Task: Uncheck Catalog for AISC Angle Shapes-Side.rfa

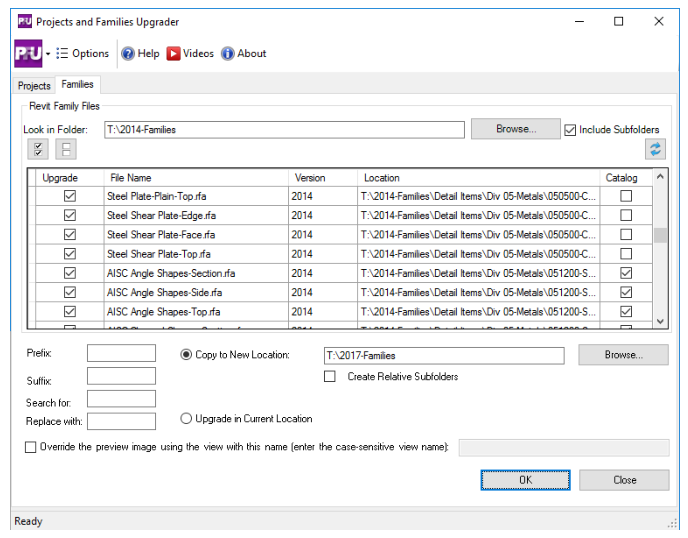Action: pyautogui.click(x=626, y=292)
